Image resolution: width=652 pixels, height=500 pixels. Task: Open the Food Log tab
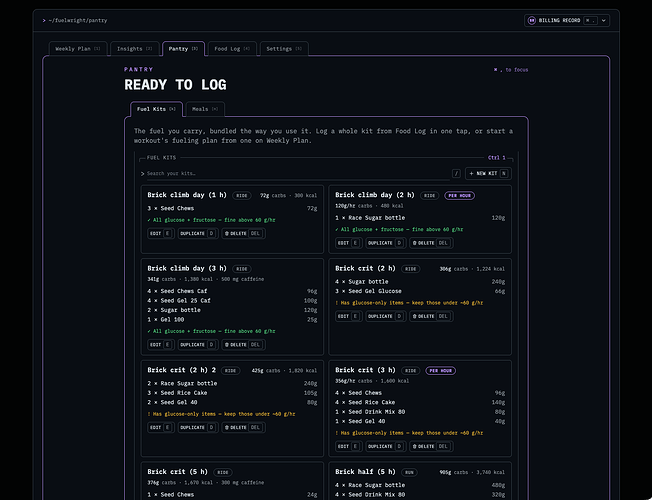[x=232, y=49]
